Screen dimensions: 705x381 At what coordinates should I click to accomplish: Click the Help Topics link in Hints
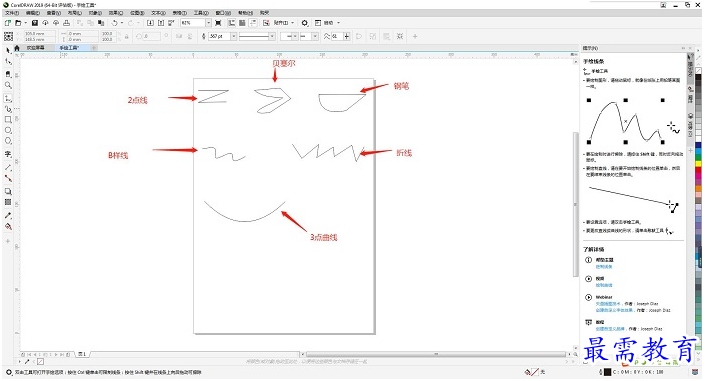click(603, 267)
